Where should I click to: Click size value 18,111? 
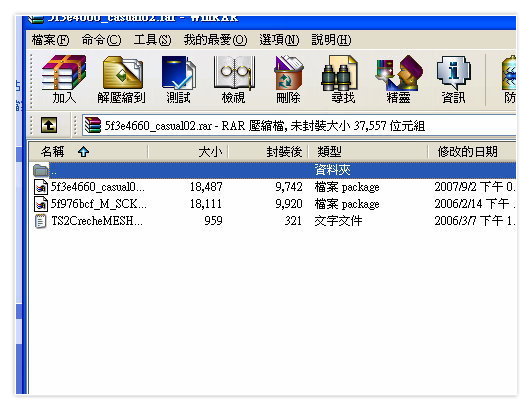pyautogui.click(x=206, y=204)
